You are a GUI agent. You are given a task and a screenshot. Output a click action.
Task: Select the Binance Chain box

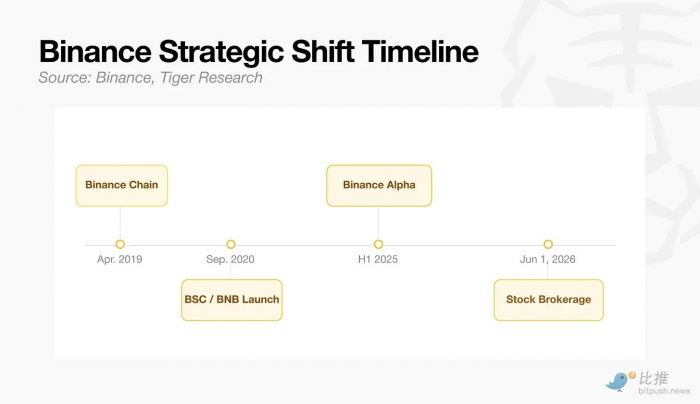click(x=121, y=186)
